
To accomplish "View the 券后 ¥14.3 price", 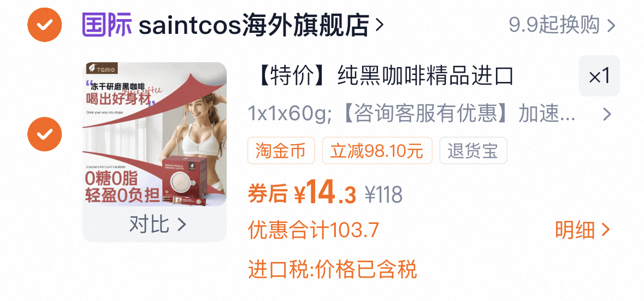I will point(302,192).
